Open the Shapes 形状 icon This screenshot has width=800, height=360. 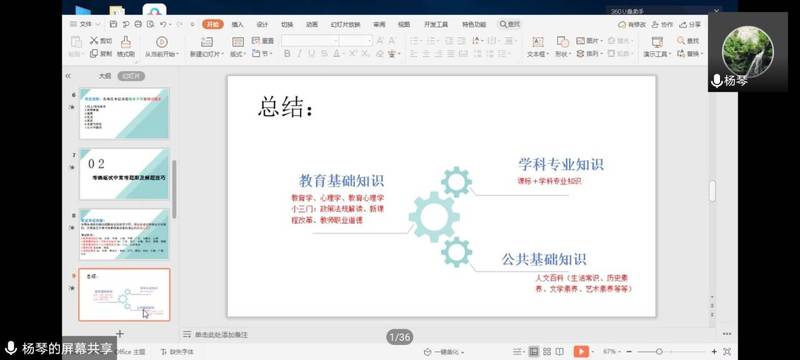562,42
